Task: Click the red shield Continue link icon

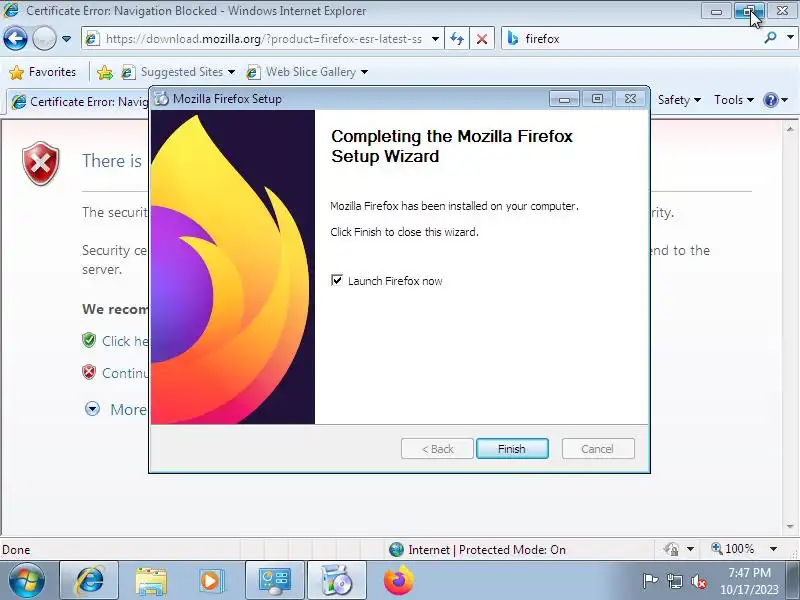Action: 89,372
